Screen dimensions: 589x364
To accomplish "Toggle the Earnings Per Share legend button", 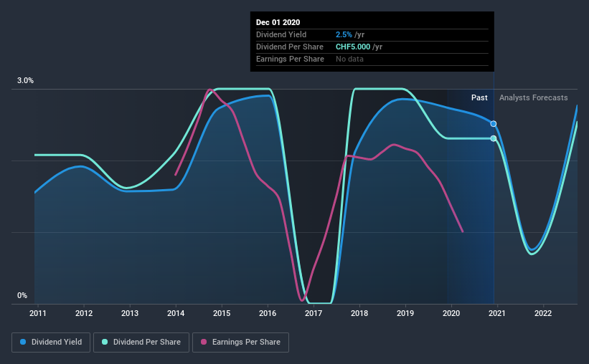I will tap(240, 343).
